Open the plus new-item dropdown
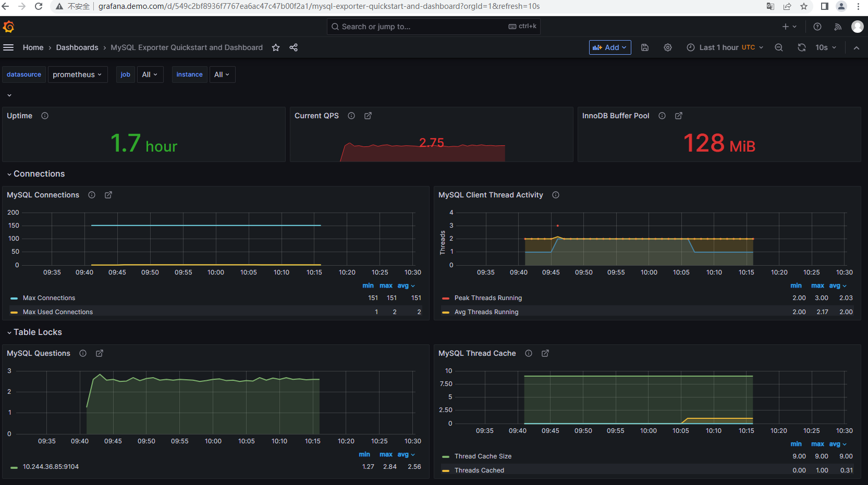This screenshot has height=485, width=868. pyautogui.click(x=789, y=27)
